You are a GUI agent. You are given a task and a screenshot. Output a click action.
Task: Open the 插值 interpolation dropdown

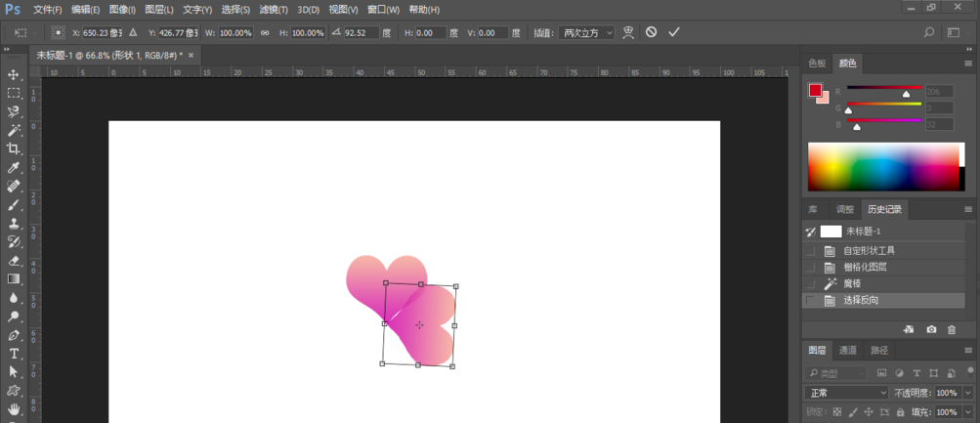pos(587,32)
